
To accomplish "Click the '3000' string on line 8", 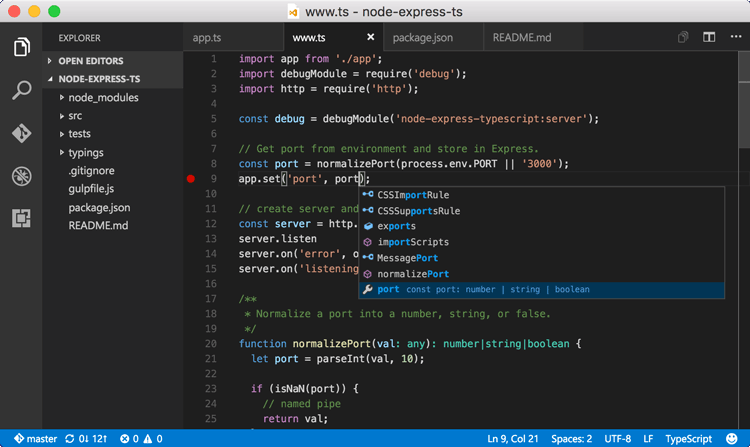I will point(539,164).
